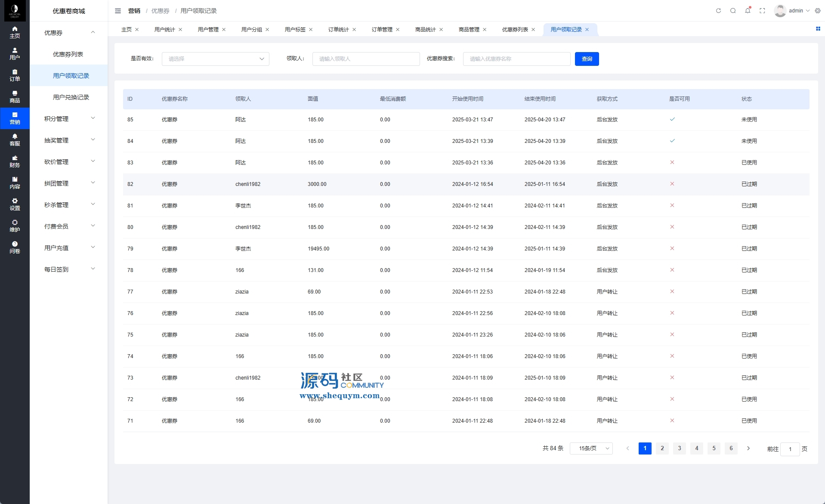Focus the 领取人 input field
825x504 pixels.
(366, 59)
